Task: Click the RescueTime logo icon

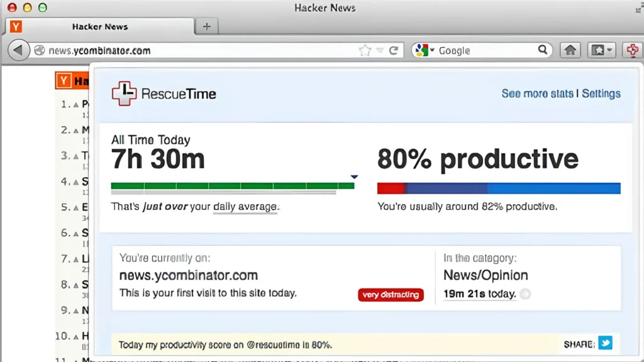Action: pos(124,94)
